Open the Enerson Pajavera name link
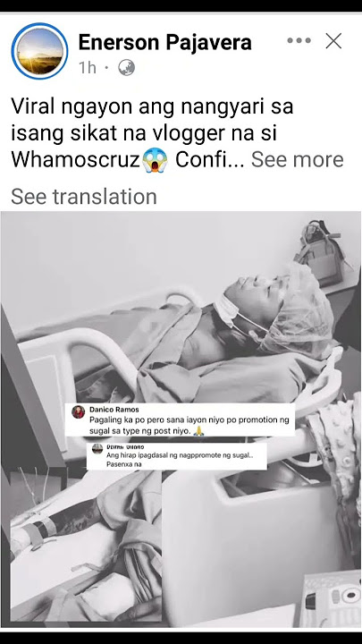 point(165,42)
